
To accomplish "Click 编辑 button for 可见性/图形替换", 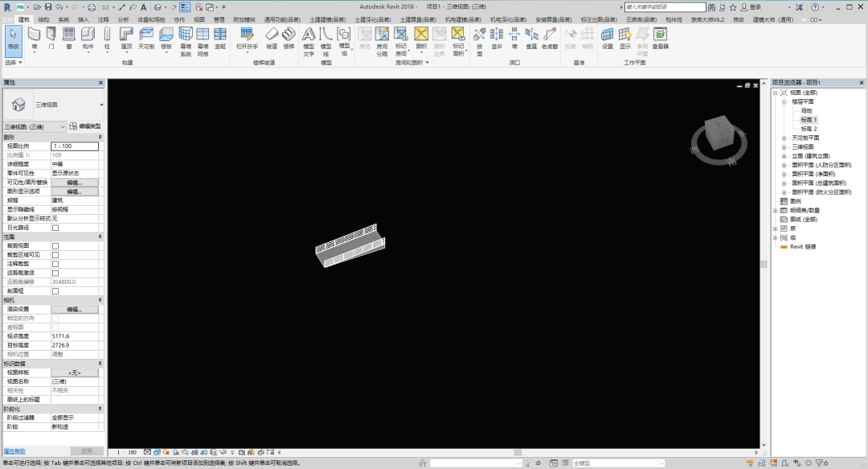I will (75, 183).
